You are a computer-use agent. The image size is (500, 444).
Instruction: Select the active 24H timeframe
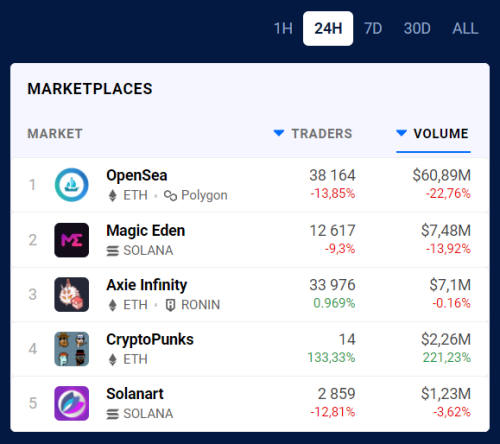click(328, 28)
